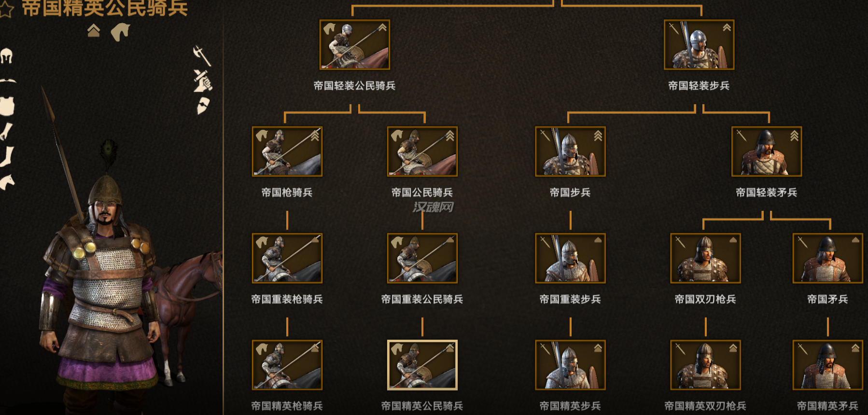Select the 帝国轻装矛兵 troop node
868x415 pixels.
click(767, 152)
